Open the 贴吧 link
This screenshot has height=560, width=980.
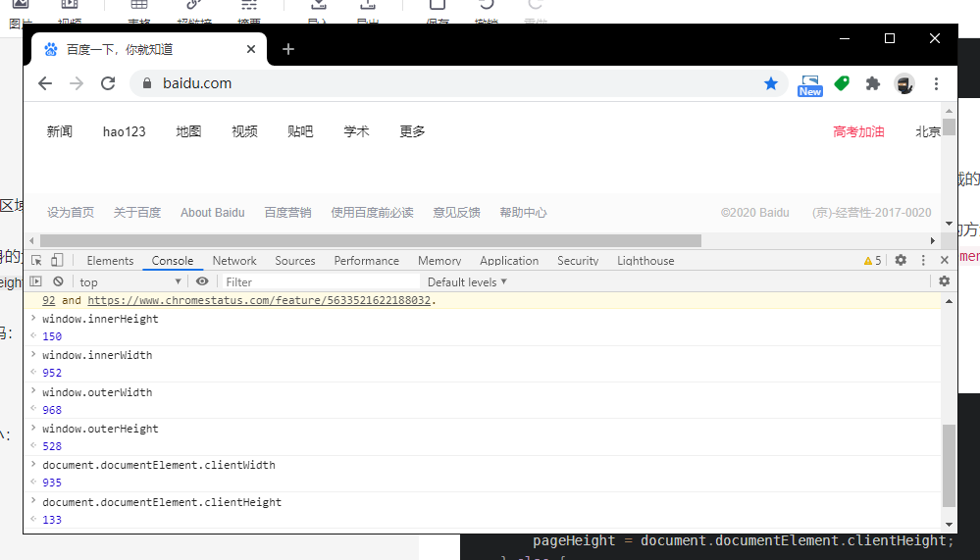(300, 131)
